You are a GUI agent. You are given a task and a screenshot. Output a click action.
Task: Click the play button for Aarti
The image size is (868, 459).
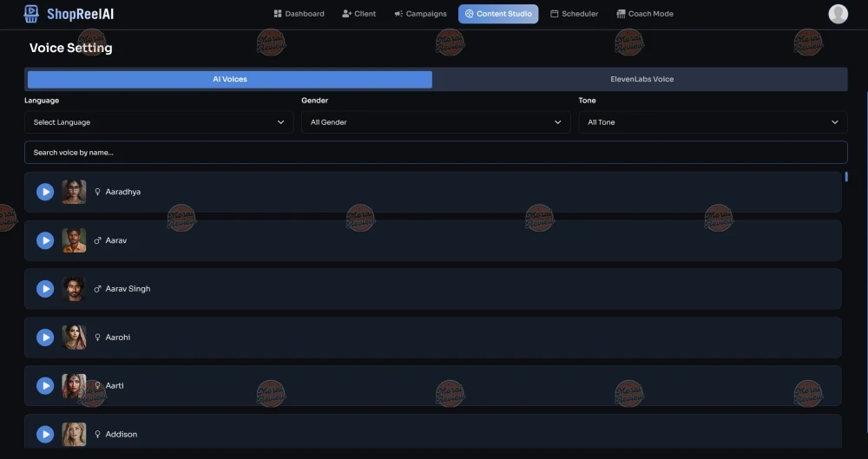pos(45,385)
